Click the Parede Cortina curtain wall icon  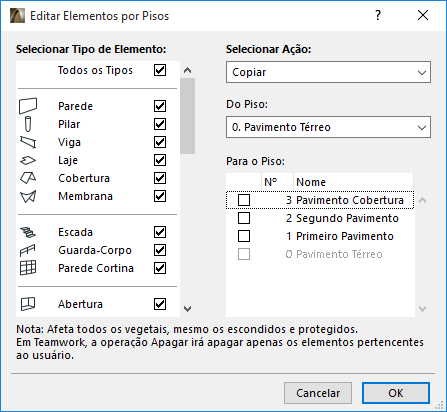28,268
